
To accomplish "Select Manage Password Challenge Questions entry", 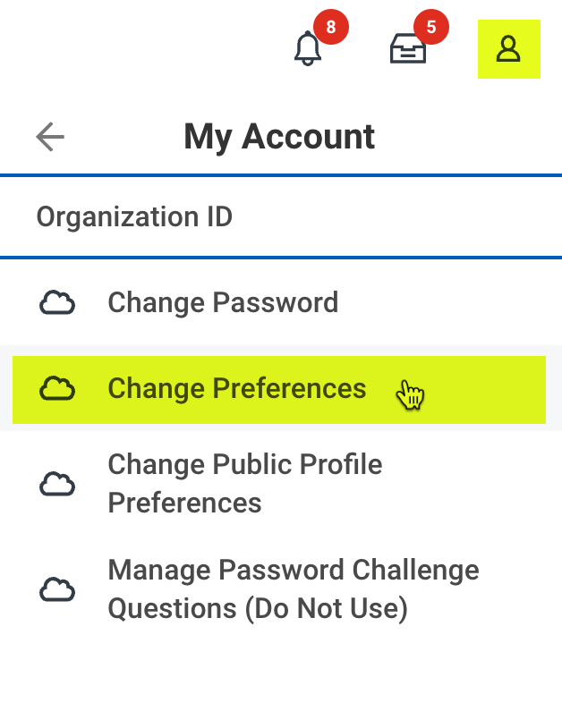I will [x=294, y=589].
